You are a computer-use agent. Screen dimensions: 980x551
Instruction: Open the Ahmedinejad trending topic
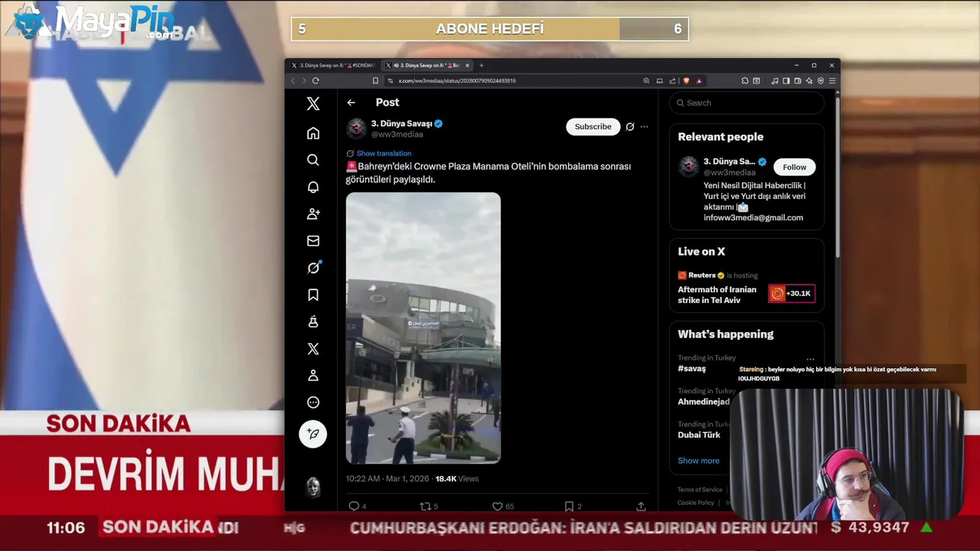[x=704, y=402]
